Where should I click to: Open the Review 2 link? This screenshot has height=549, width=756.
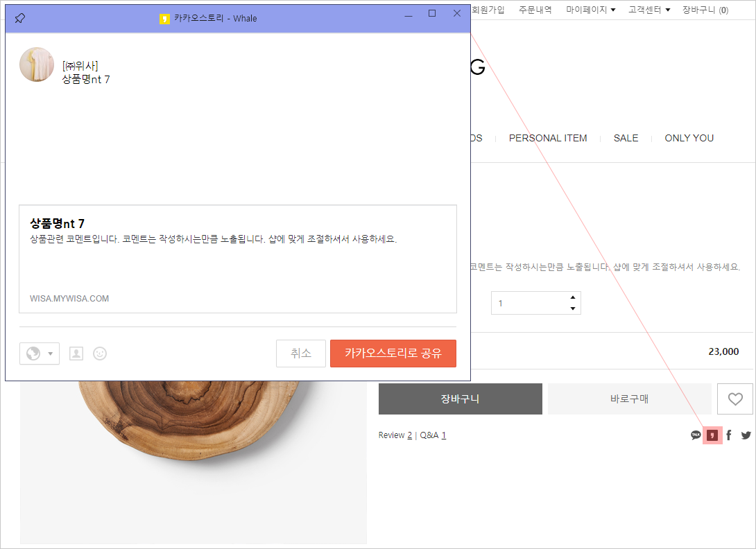[395, 435]
